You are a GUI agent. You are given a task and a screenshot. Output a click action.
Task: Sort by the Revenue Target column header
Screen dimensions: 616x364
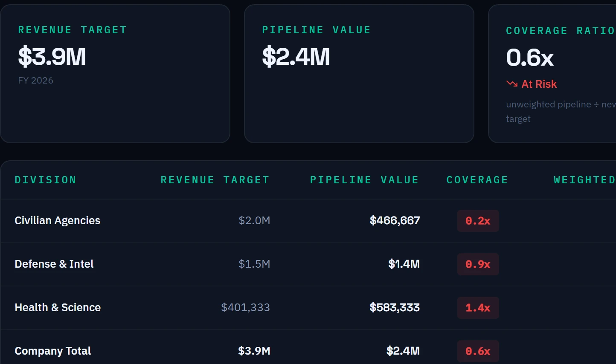tap(215, 180)
